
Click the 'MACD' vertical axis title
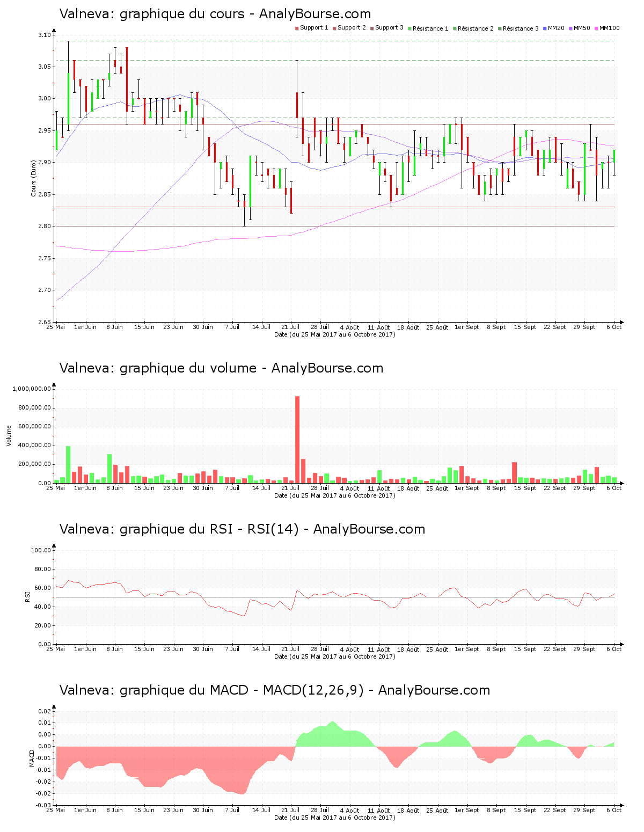[32, 758]
